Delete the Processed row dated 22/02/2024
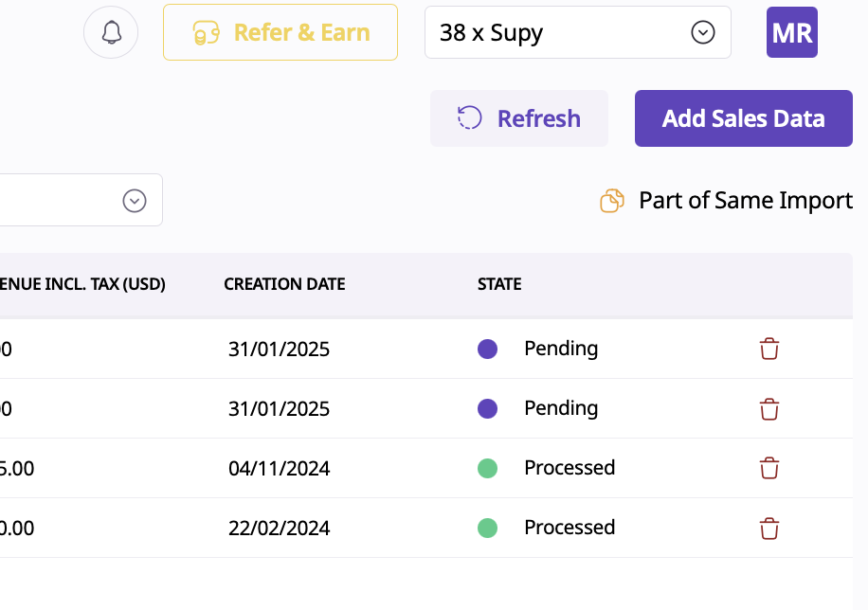 tap(769, 528)
